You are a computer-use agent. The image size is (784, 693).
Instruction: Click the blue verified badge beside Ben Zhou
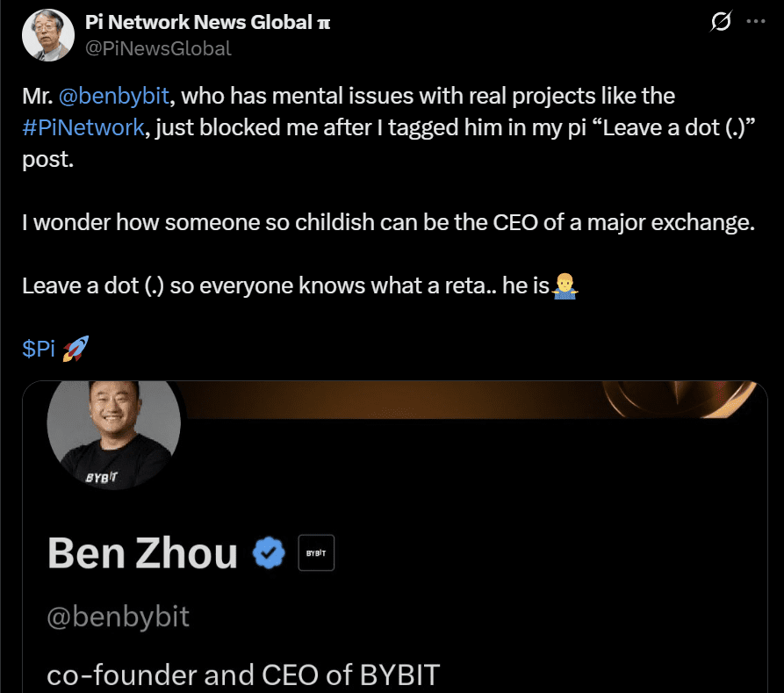click(x=269, y=552)
